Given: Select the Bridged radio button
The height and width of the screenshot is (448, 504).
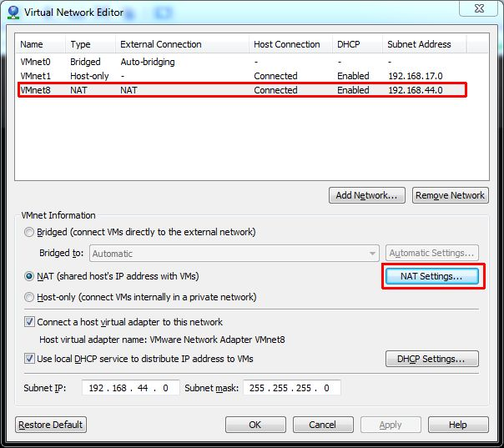Looking at the screenshot, I should pos(30,232).
